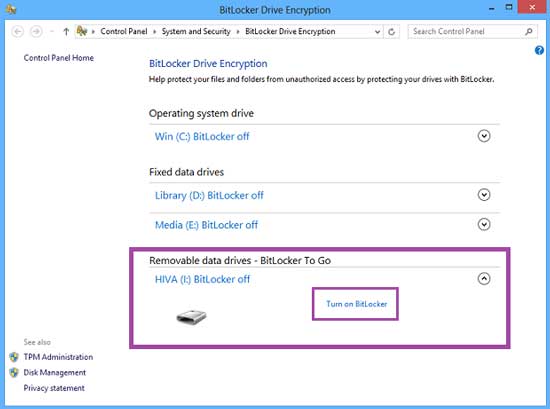
Task: Click the TPM Administration shield icon
Action: [x=14, y=357]
